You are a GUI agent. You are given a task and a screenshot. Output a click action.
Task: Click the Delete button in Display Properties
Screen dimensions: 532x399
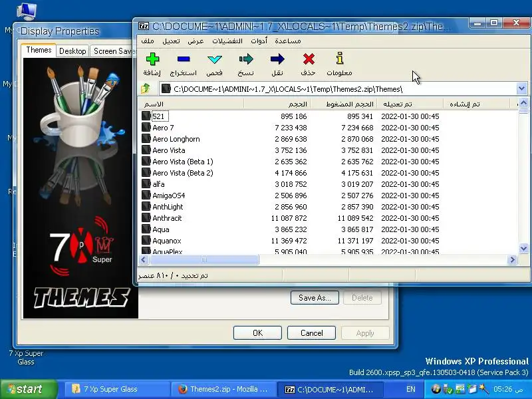click(x=362, y=297)
